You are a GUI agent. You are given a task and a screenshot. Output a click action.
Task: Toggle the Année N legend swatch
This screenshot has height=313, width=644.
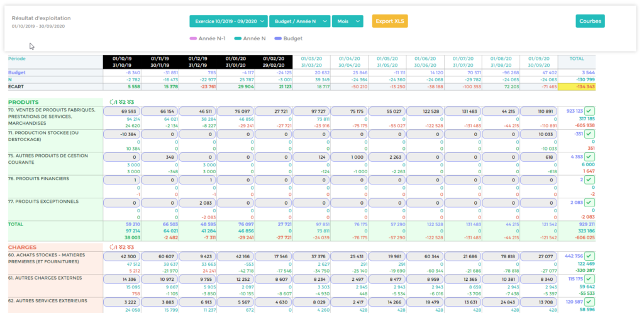point(238,38)
